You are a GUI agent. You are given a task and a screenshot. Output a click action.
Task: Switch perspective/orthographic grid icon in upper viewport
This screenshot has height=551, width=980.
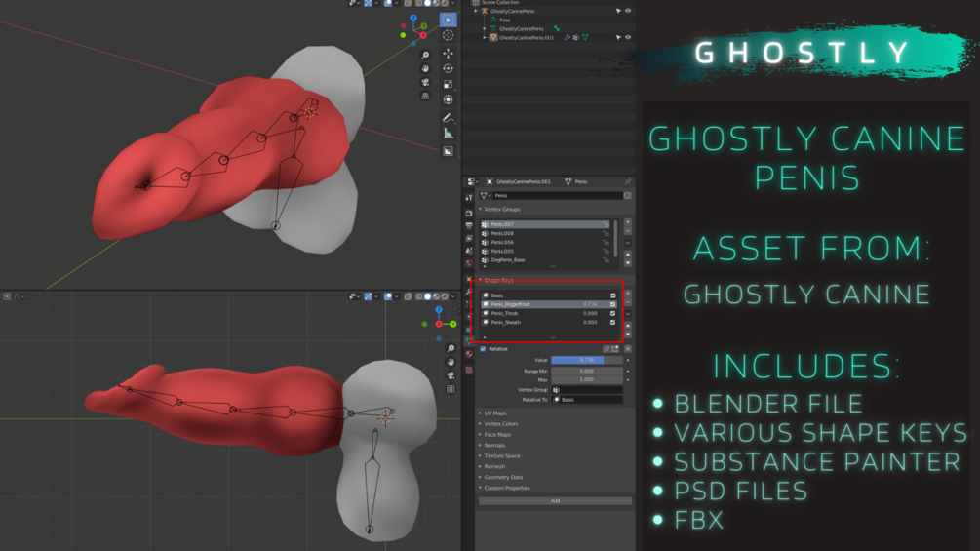pos(425,97)
